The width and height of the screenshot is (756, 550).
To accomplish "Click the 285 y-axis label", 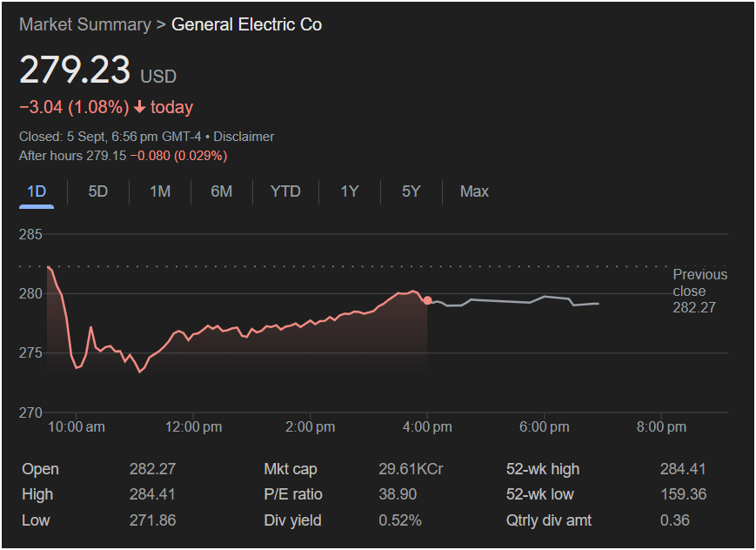I will coord(30,234).
